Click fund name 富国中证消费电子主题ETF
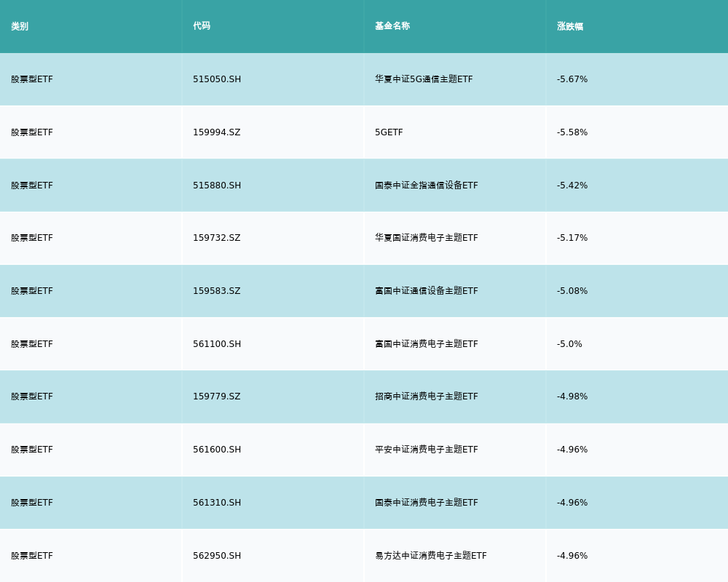The image size is (728, 582). [426, 344]
